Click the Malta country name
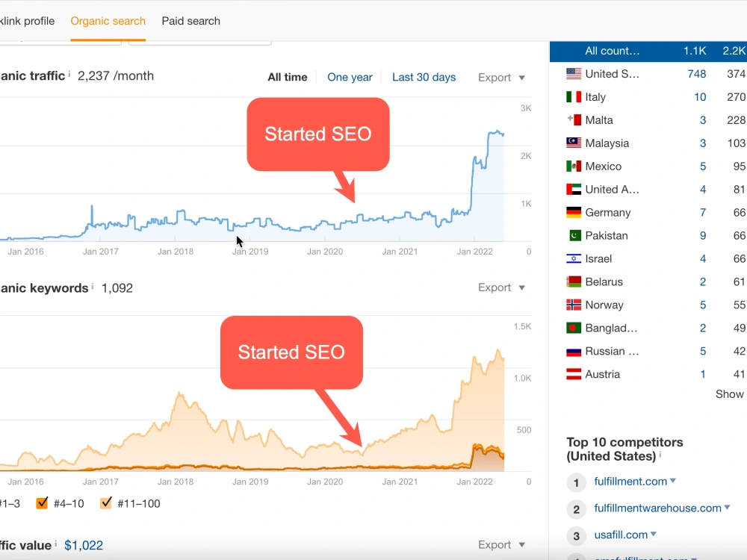 click(x=599, y=120)
